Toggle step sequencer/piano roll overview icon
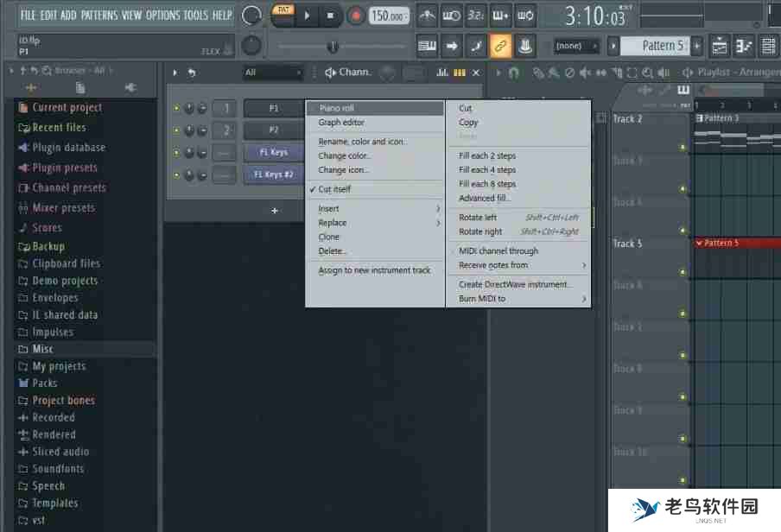This screenshot has width=781, height=532. click(460, 73)
